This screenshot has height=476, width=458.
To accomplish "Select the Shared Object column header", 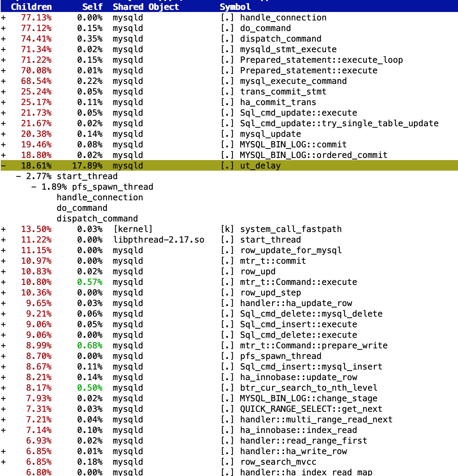I will click(146, 7).
